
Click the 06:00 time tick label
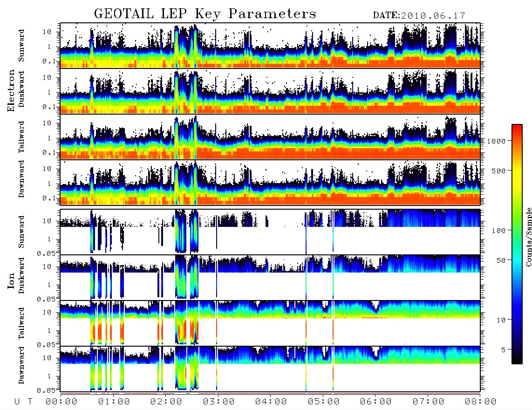376,402
